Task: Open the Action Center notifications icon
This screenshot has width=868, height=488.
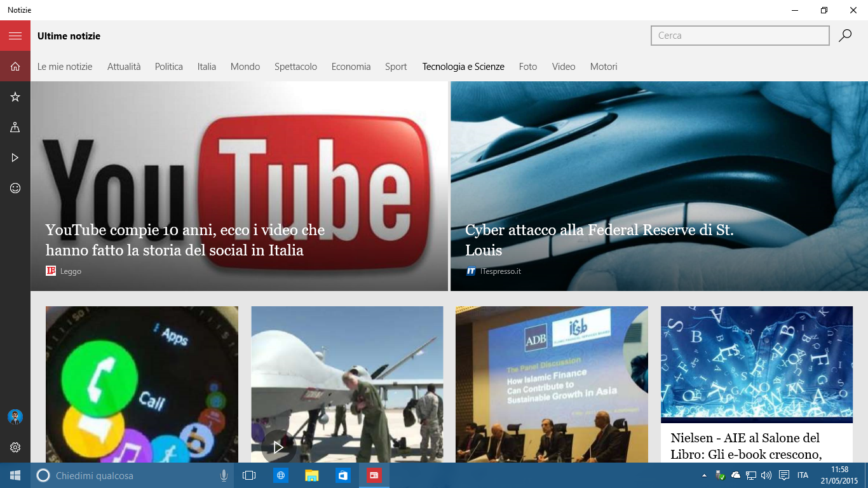Action: pyautogui.click(x=784, y=475)
